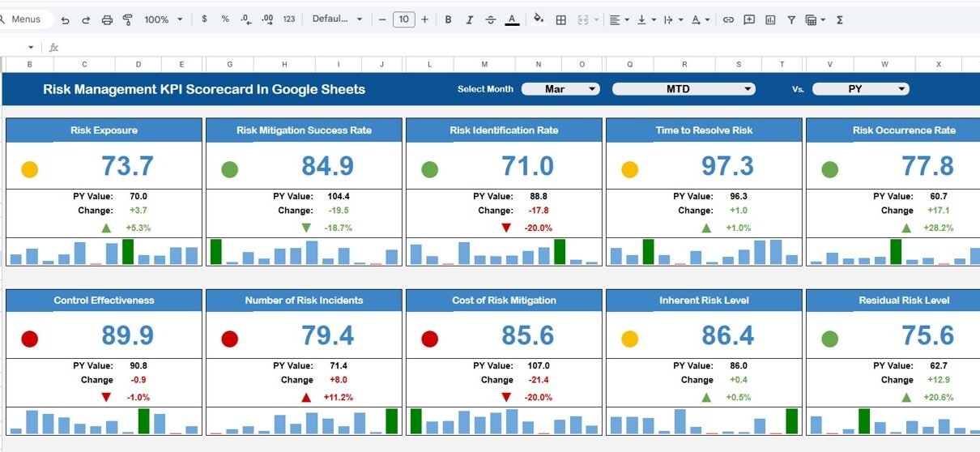This screenshot has height=452, width=980.
Task: Click the Format as currency button
Action: click(x=204, y=19)
